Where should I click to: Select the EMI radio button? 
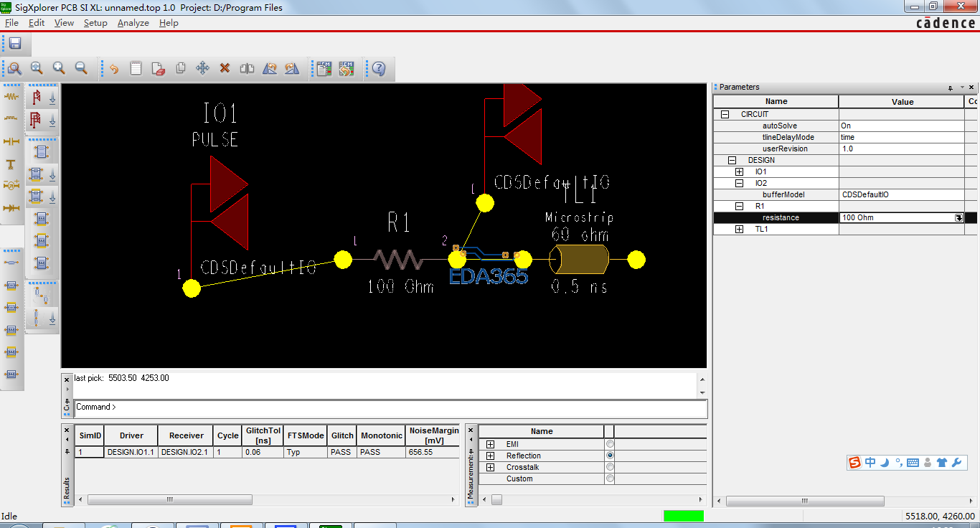click(610, 445)
